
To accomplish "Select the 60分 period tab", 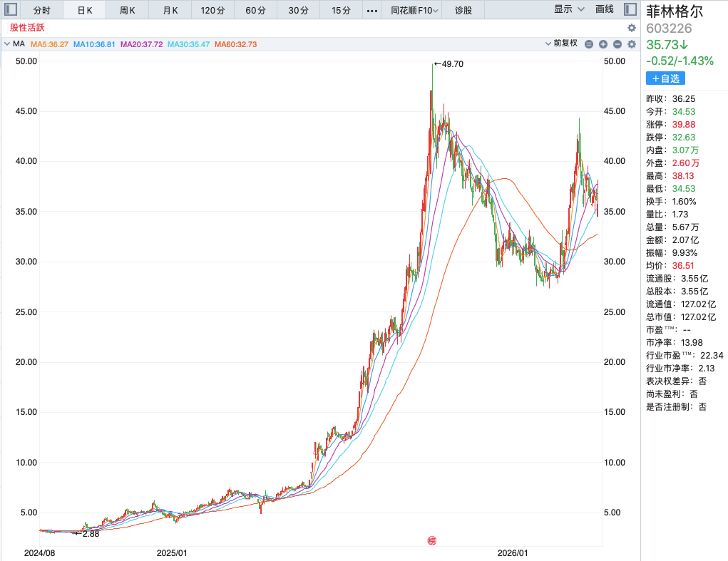I will 255,10.
